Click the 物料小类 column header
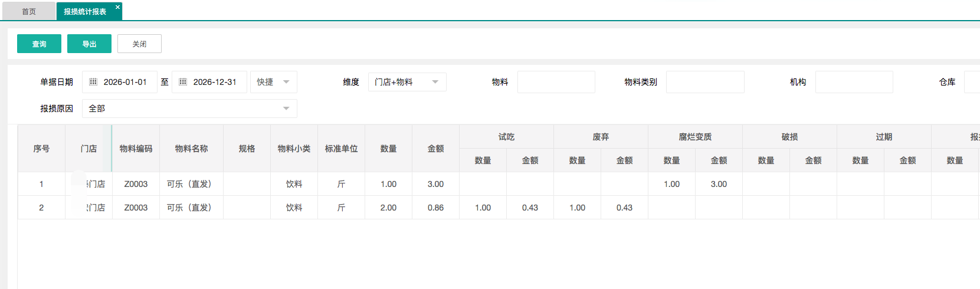 tap(294, 149)
